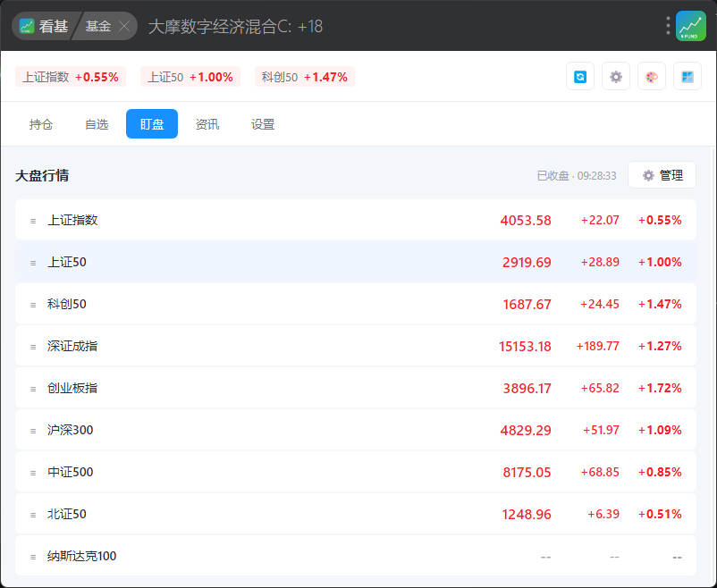Screen dimensions: 717x588
Task: Grab drag handle for 沪深300 row
Action: (33, 431)
